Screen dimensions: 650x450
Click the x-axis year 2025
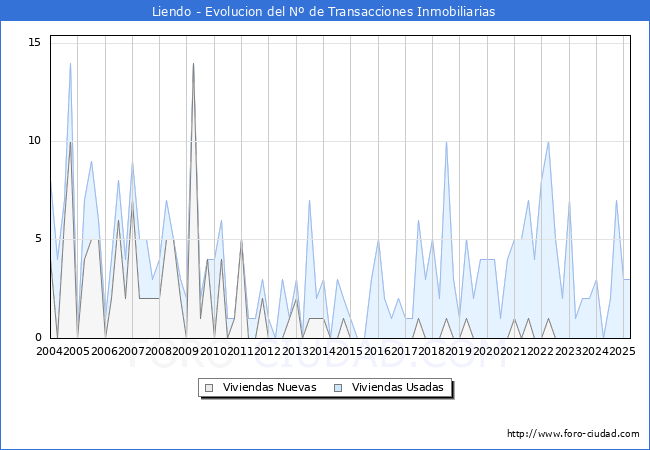(x=622, y=351)
